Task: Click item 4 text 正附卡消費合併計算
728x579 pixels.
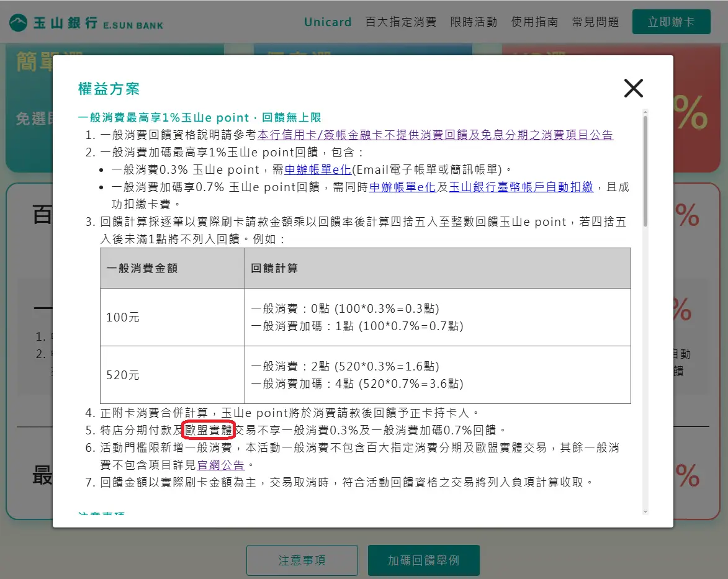Action: [x=154, y=413]
